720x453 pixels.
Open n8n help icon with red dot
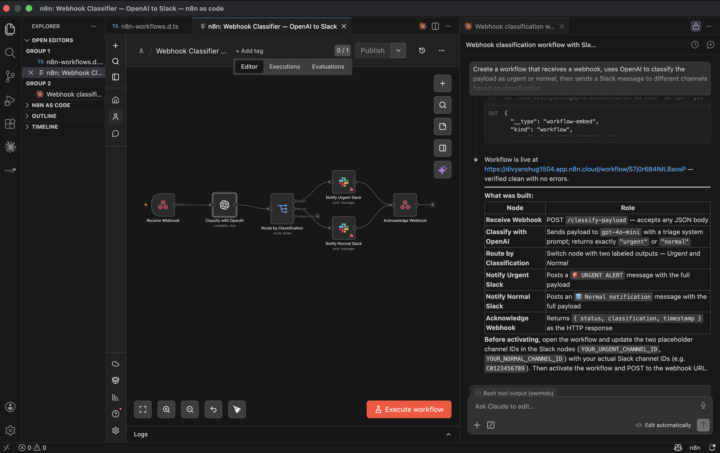115,414
